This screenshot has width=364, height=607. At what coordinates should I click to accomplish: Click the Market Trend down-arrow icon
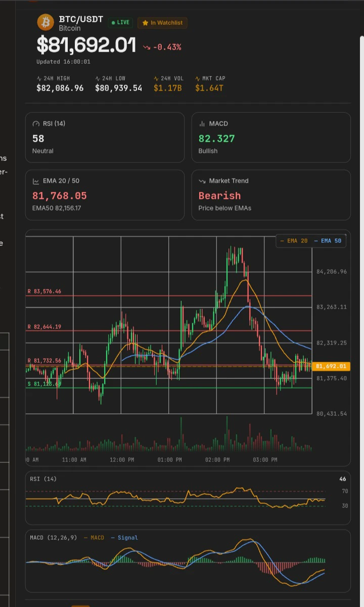click(202, 181)
